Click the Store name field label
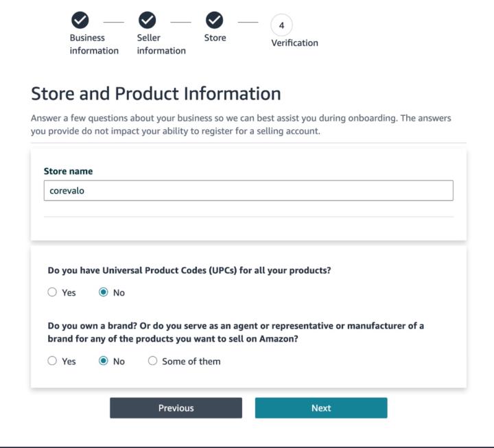 [x=68, y=171]
